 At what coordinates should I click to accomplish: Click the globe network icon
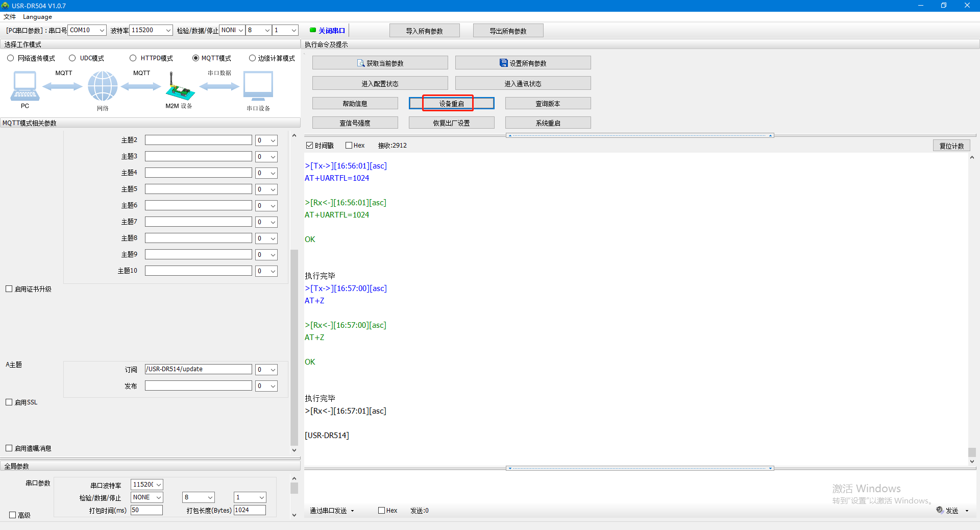pos(103,86)
